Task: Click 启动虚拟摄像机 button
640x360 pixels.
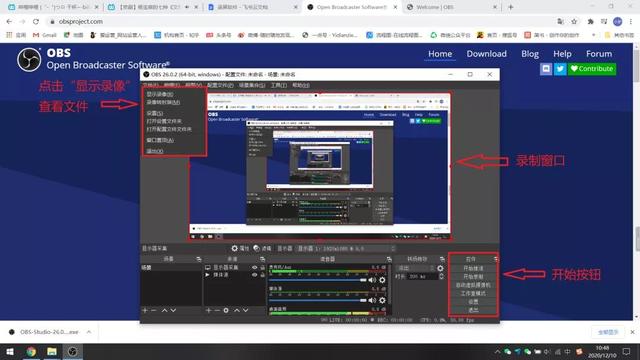Action: point(473,285)
